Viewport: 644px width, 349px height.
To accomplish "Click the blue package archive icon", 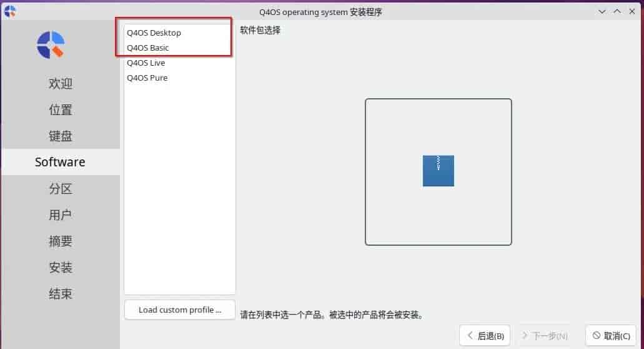I will click(x=438, y=171).
